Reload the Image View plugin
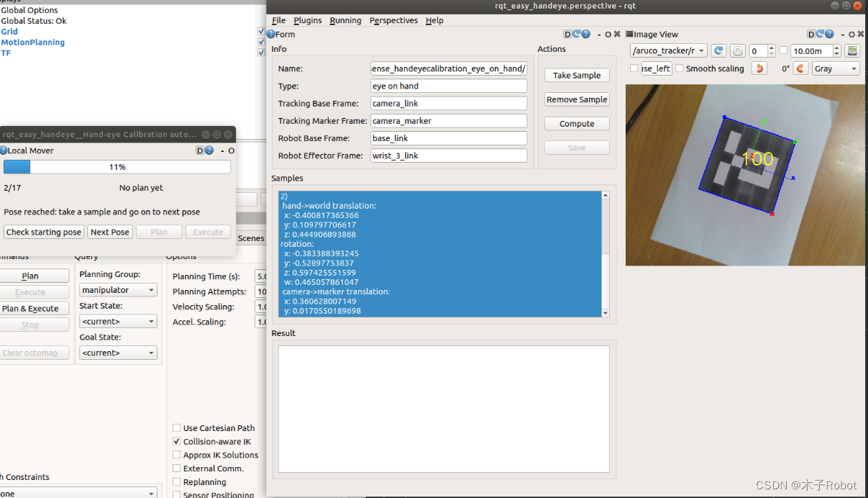Screen dimensions: 868x498 pos(821,34)
